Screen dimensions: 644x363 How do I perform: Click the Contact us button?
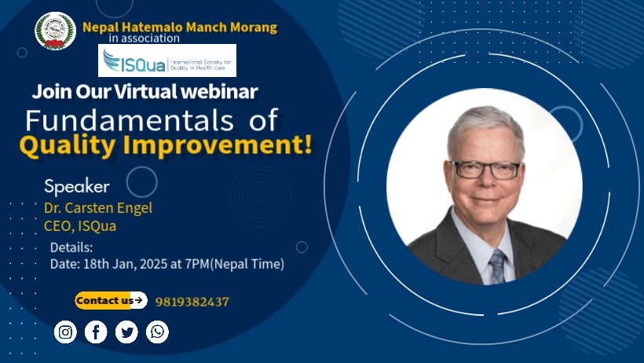[x=111, y=300]
